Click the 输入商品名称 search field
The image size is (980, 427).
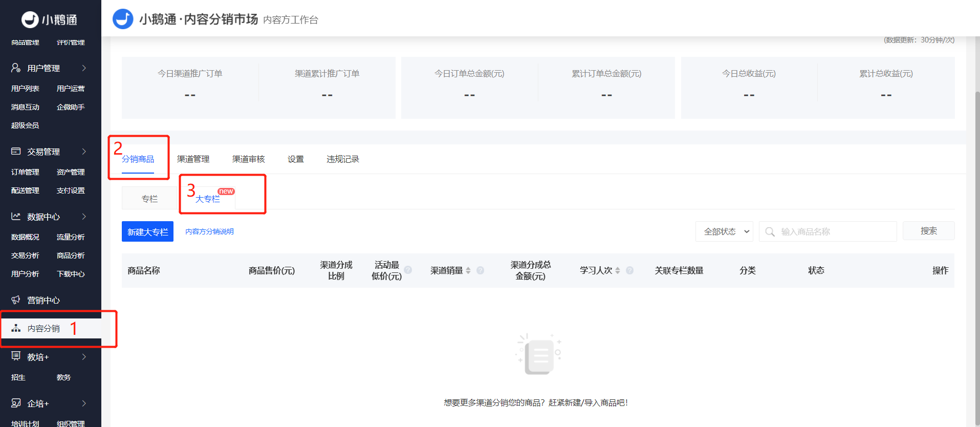coord(834,232)
